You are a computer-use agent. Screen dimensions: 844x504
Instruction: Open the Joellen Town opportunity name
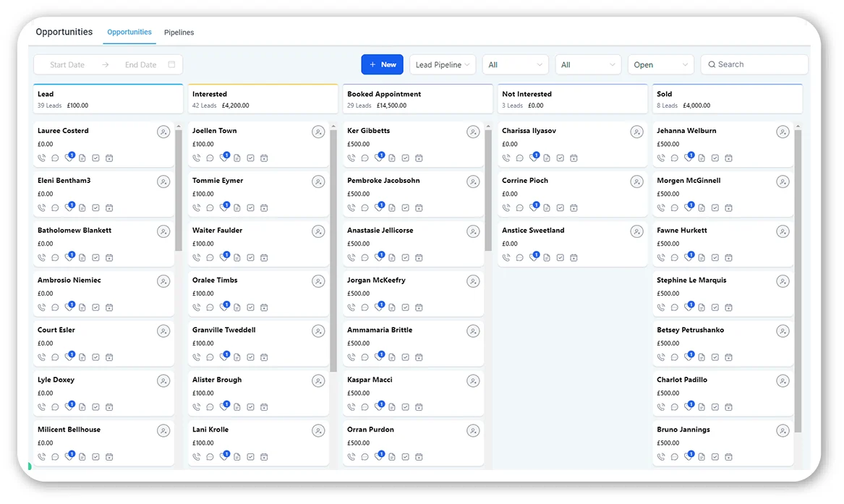[214, 131]
